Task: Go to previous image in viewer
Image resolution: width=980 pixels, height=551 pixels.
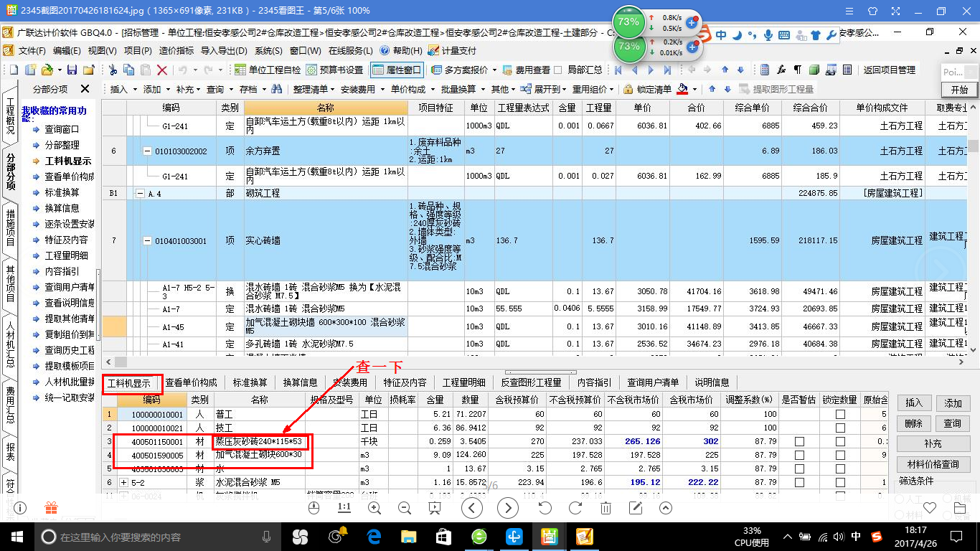Action: pos(471,508)
